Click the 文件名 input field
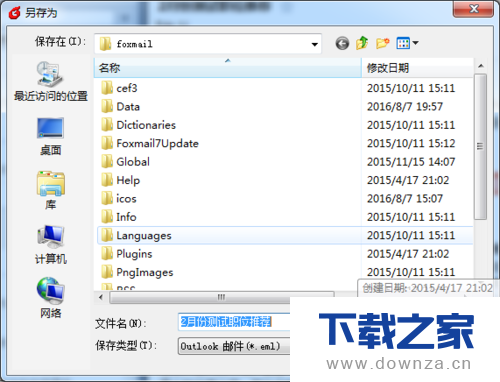 [234, 322]
